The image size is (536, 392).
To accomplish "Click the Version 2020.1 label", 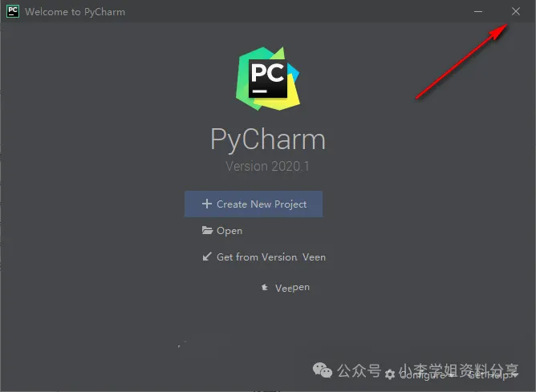I will click(x=267, y=166).
